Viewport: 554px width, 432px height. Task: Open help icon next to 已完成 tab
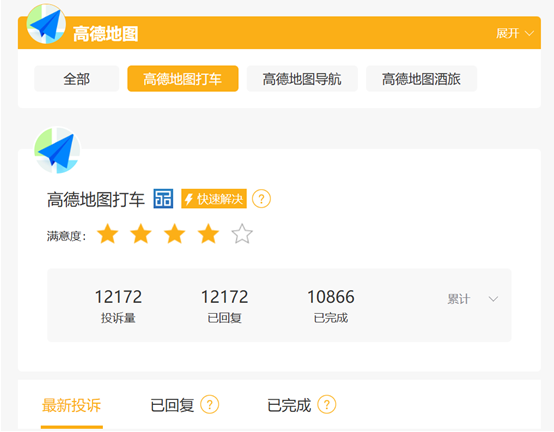point(327,404)
